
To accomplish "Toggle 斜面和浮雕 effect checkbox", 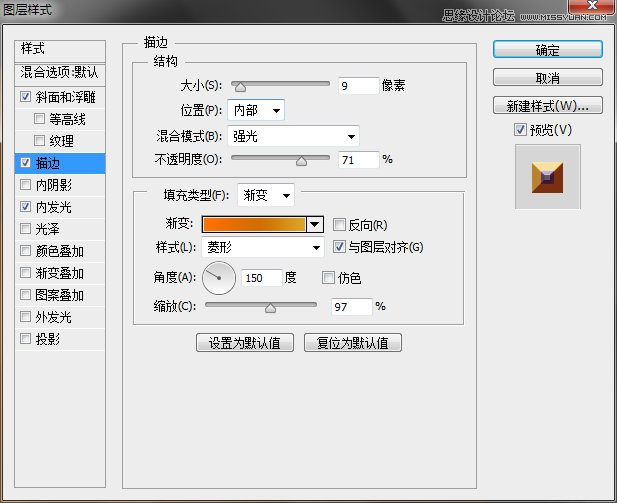I will [x=26, y=96].
